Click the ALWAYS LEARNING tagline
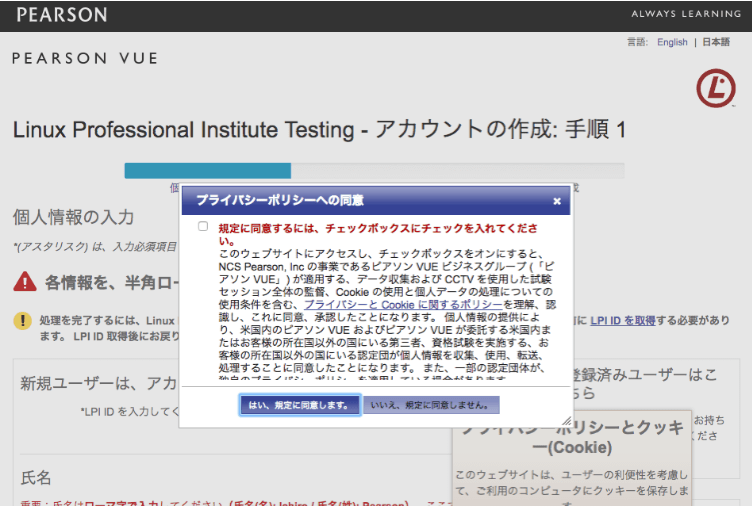The image size is (753, 508). tap(686, 14)
